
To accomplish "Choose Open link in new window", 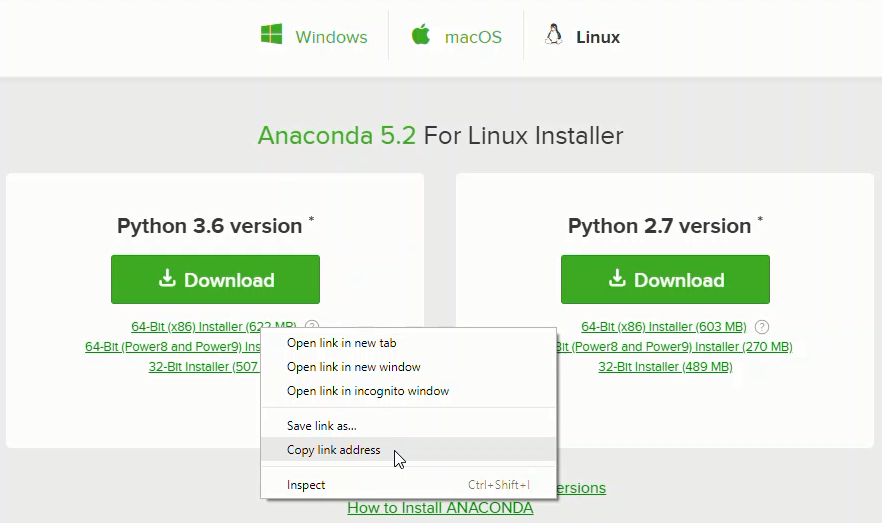I will [408, 367].
